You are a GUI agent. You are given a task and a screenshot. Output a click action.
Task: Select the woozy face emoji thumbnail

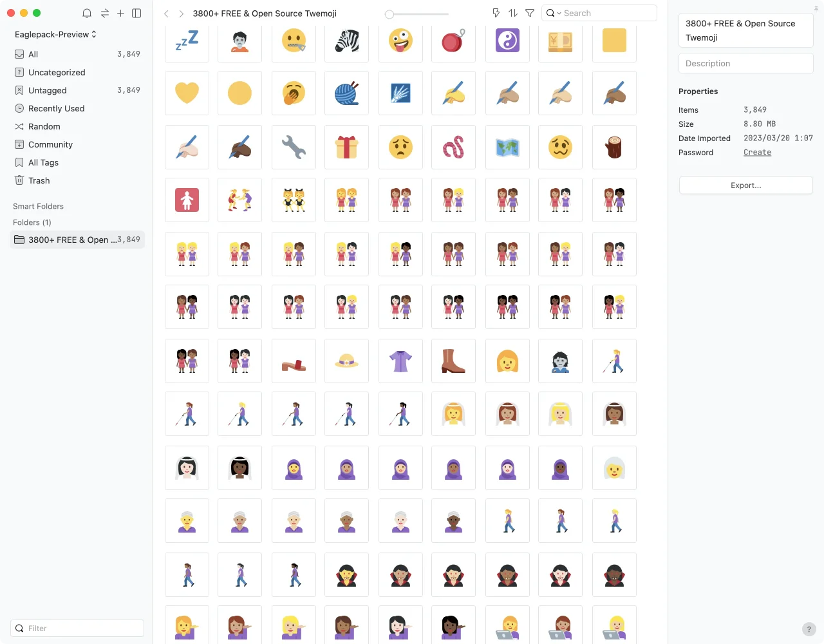click(560, 147)
